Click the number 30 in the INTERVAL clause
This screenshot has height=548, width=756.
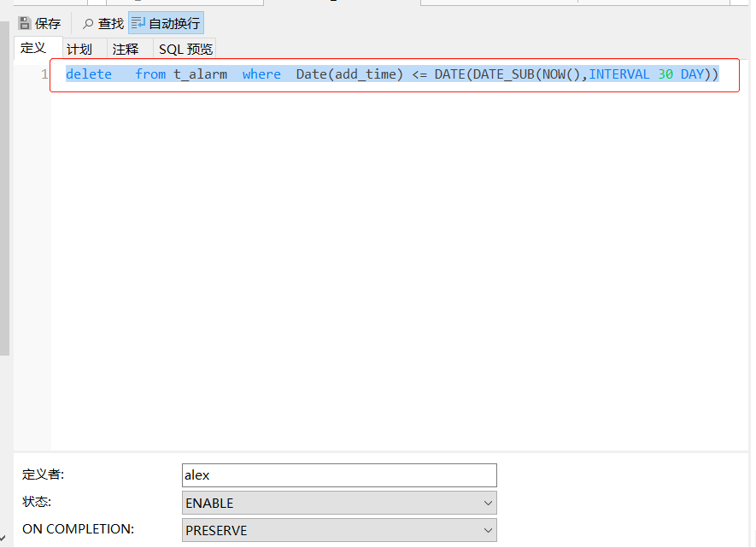point(665,74)
